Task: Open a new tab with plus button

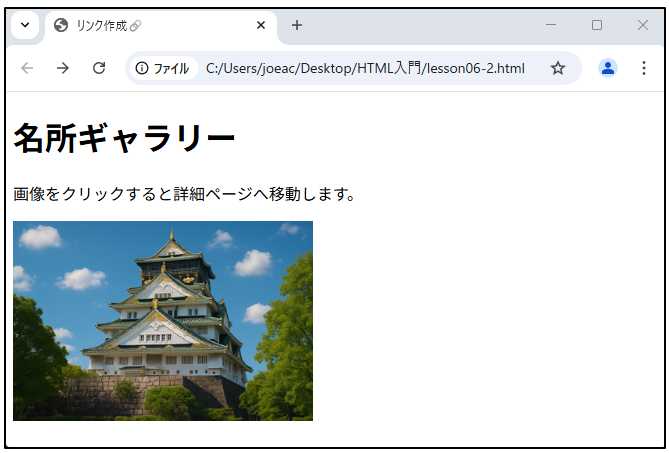Action: coord(297,25)
